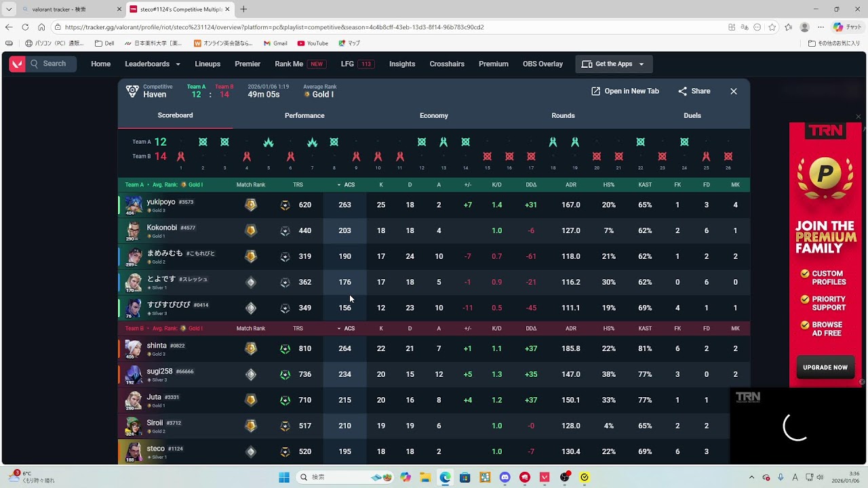Open the Copilot chat button
This screenshot has height=488, width=868.
pos(846,27)
